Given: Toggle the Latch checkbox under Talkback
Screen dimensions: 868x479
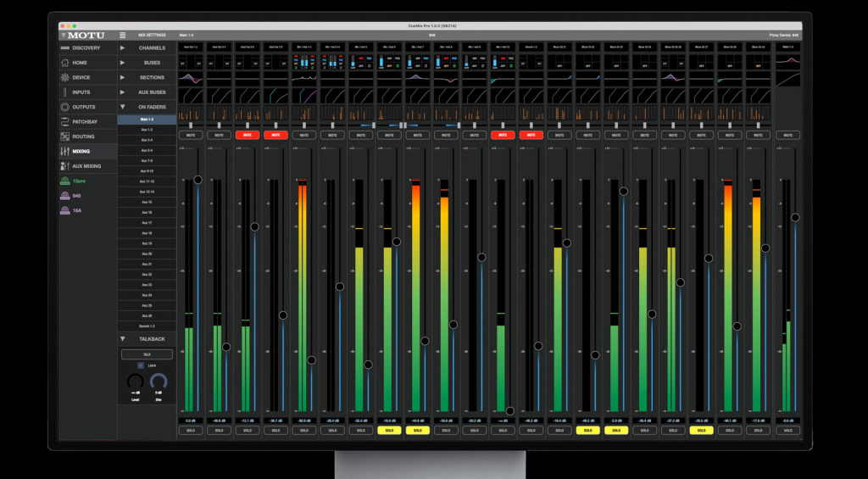Looking at the screenshot, I should click(x=141, y=365).
